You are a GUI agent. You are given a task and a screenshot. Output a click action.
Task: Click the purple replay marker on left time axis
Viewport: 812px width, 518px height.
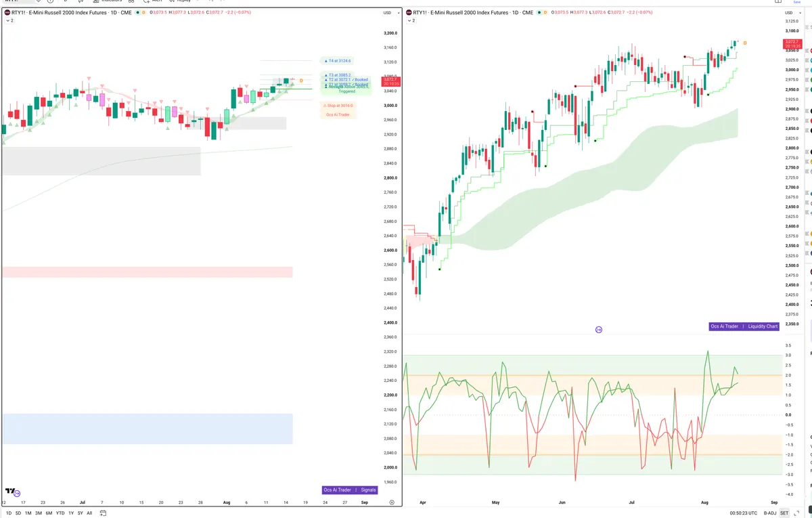pos(17,494)
